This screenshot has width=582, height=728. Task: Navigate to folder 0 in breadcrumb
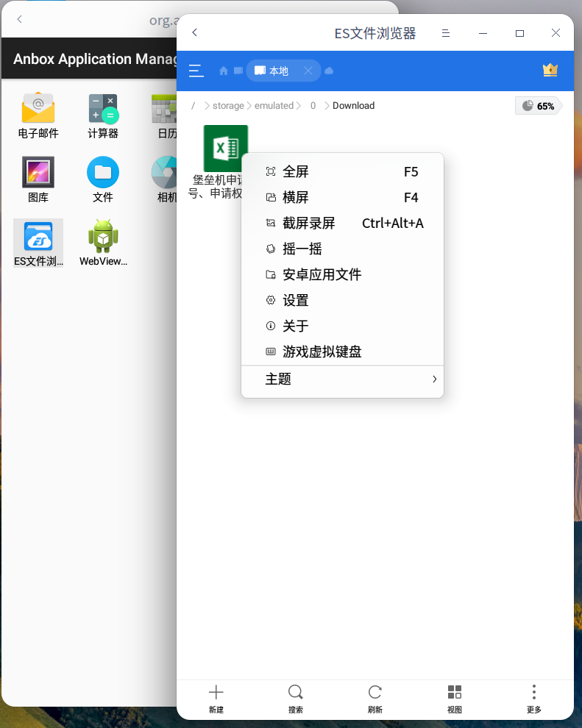coord(313,106)
